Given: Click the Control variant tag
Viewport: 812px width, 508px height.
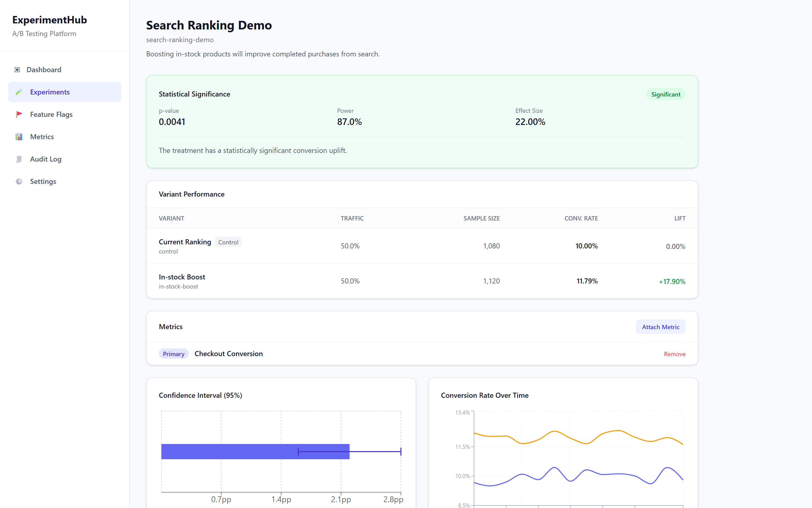Looking at the screenshot, I should pos(228,242).
